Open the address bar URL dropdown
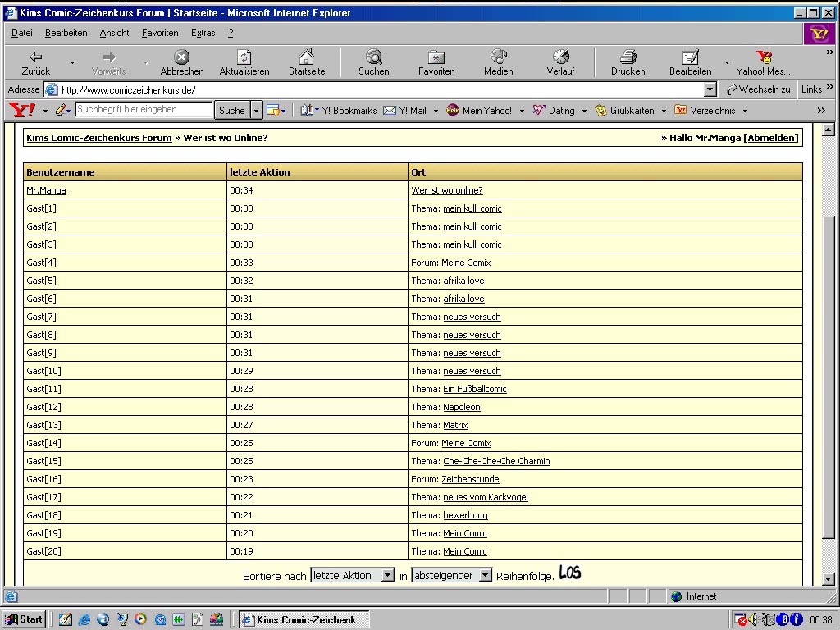 (710, 89)
